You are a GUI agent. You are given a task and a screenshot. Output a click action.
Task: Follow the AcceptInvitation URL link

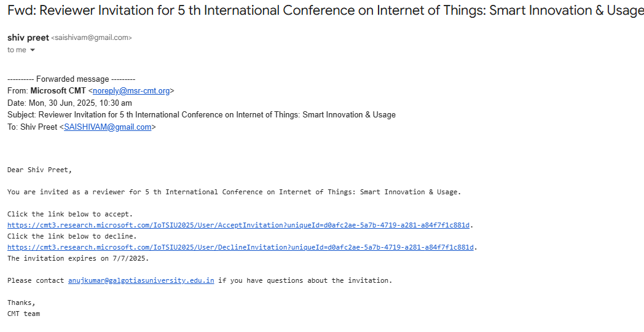click(238, 225)
